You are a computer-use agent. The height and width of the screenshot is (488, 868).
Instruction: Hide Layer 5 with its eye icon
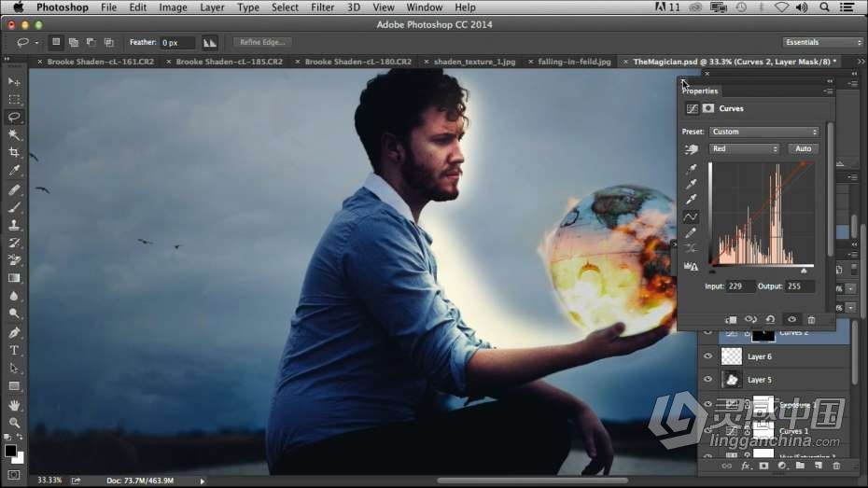click(x=707, y=380)
